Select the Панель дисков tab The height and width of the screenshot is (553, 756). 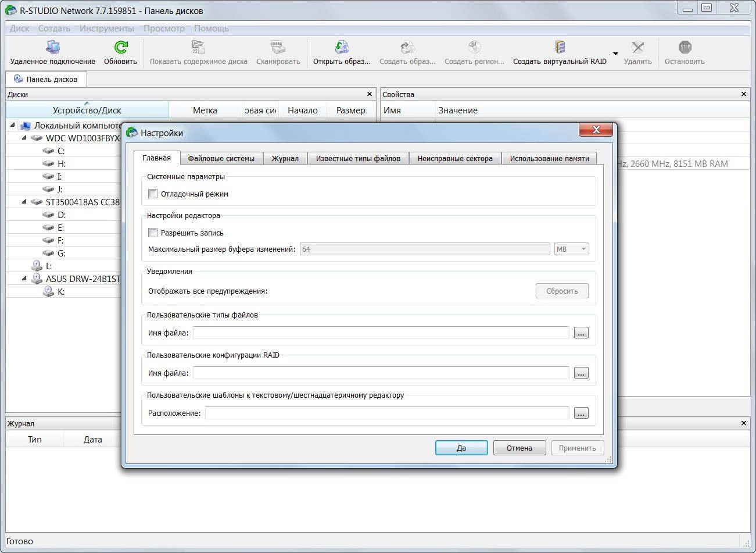coord(46,79)
